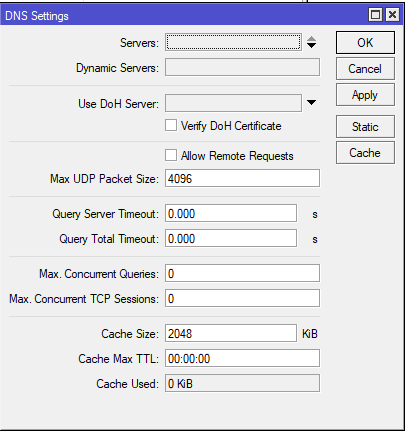Screen dimensions: 405x432
Task: Click the Cache Used 0 KiB value
Action: click(242, 383)
